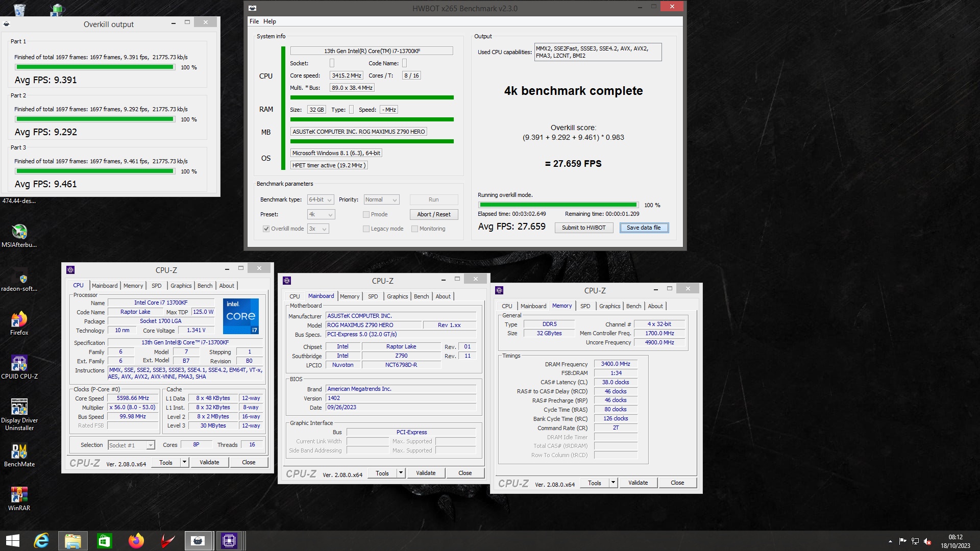Click the BIOS Version 1402 field
Viewport: 980px width, 551px height.
point(401,398)
